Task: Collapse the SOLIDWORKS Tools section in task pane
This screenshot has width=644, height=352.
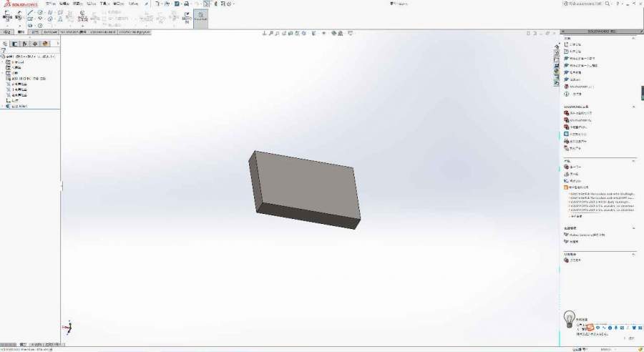Action: (x=633, y=107)
